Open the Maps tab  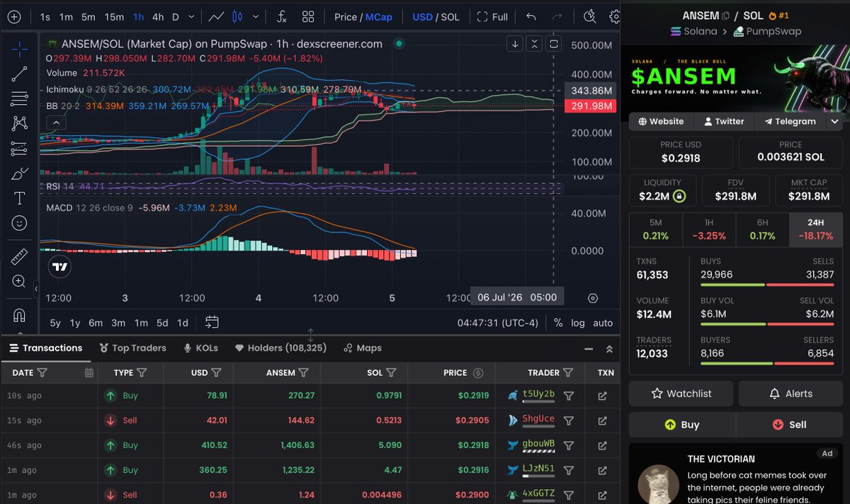(362, 348)
